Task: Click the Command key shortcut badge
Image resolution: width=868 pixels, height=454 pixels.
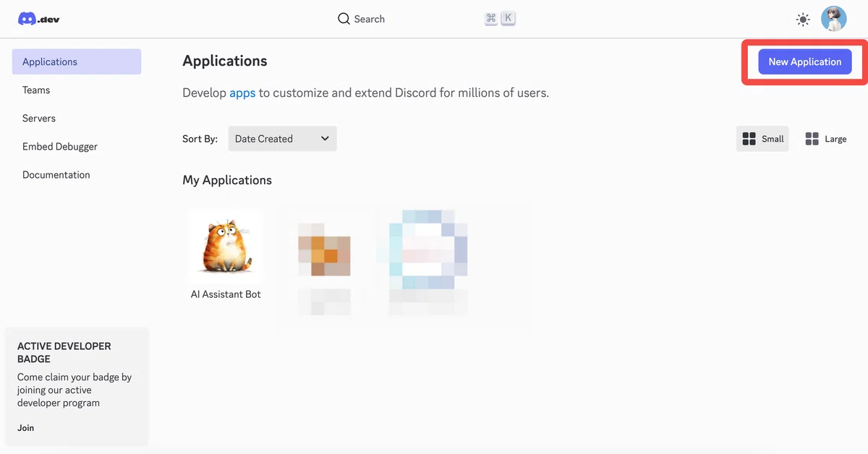Action: (491, 19)
